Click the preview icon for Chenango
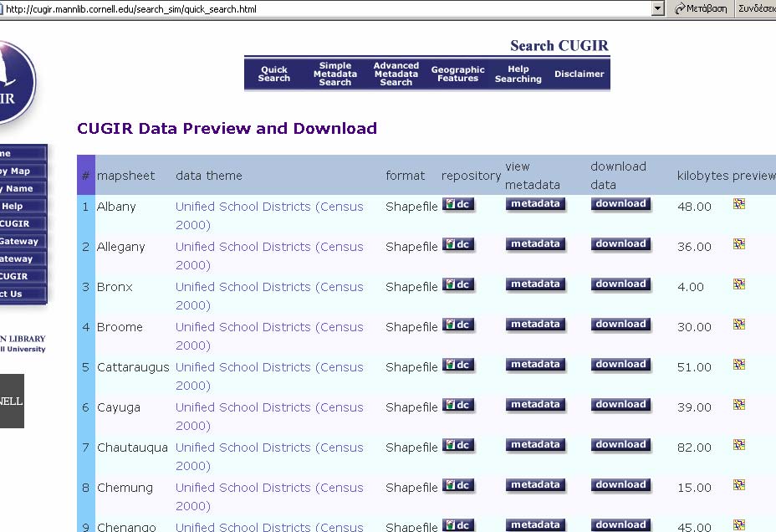 [739, 524]
